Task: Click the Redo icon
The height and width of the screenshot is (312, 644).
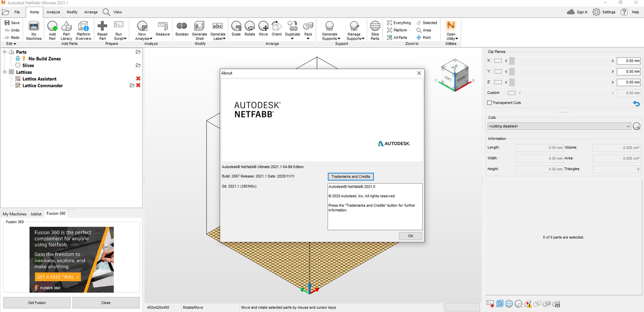Action: 7,37
